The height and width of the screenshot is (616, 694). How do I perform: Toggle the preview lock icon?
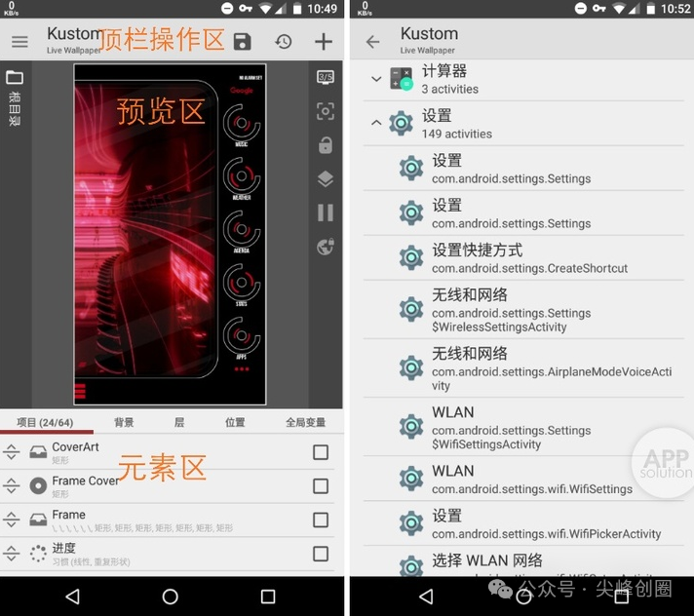(x=326, y=145)
